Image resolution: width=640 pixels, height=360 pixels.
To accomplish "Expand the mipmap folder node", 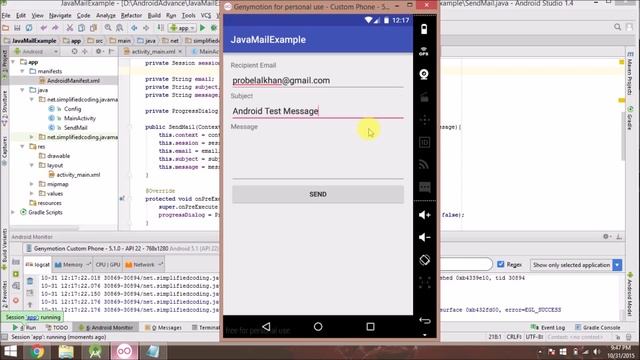I will 32,184.
